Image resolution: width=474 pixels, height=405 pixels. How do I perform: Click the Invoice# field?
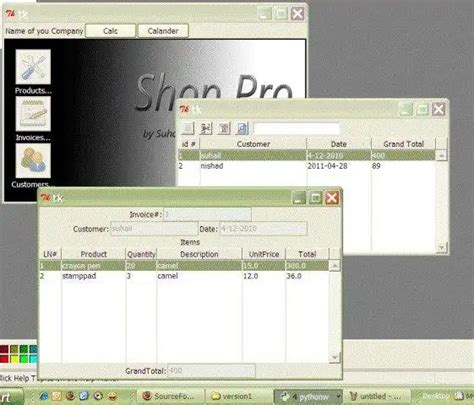click(x=207, y=214)
